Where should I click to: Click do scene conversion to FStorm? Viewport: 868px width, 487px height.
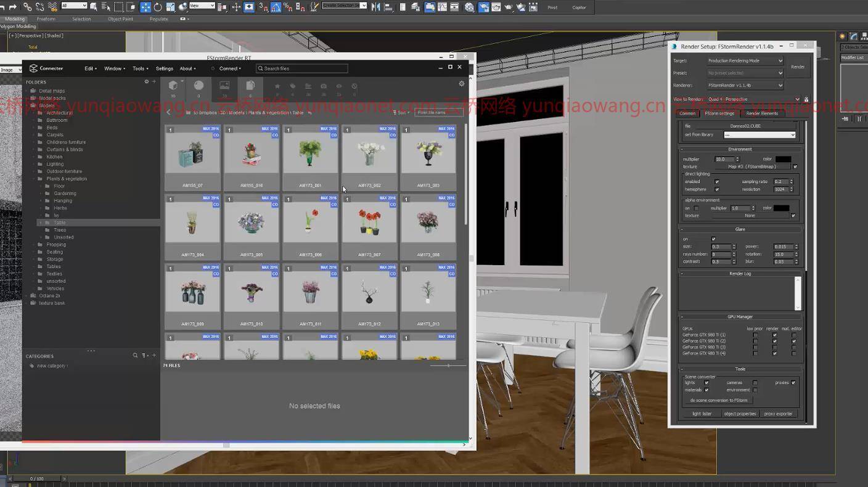pos(719,400)
